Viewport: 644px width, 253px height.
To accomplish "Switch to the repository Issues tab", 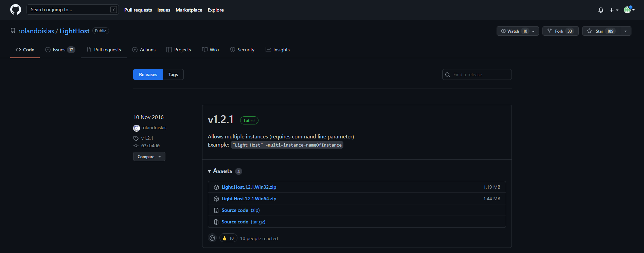I will click(x=60, y=50).
